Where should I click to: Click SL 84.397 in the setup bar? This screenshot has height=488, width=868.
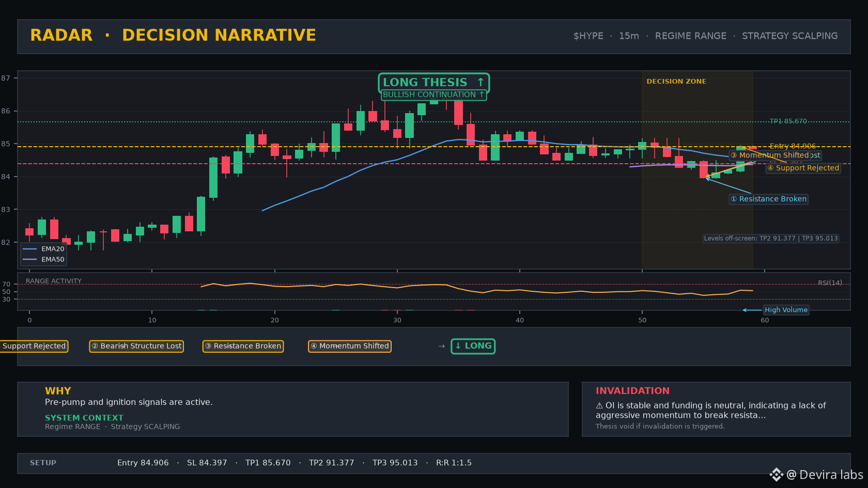pyautogui.click(x=207, y=463)
